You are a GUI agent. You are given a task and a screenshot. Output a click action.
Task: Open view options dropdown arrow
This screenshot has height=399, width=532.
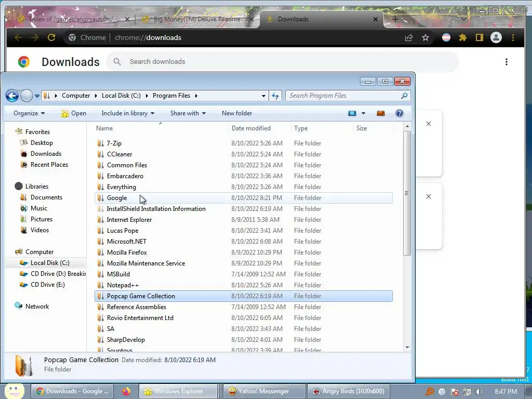[363, 113]
